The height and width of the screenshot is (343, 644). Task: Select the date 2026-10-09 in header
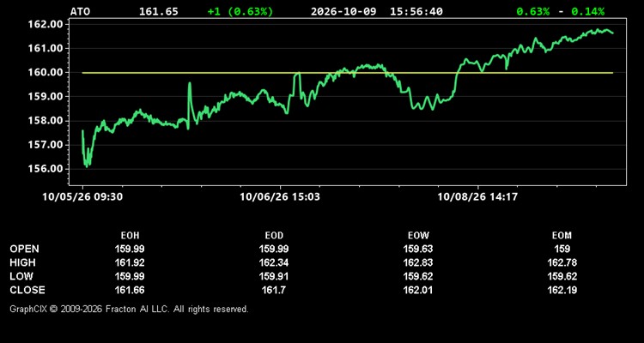click(x=343, y=11)
